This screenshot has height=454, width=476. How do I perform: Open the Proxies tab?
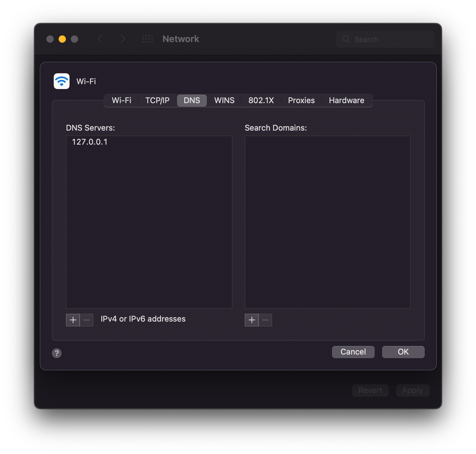(x=301, y=100)
